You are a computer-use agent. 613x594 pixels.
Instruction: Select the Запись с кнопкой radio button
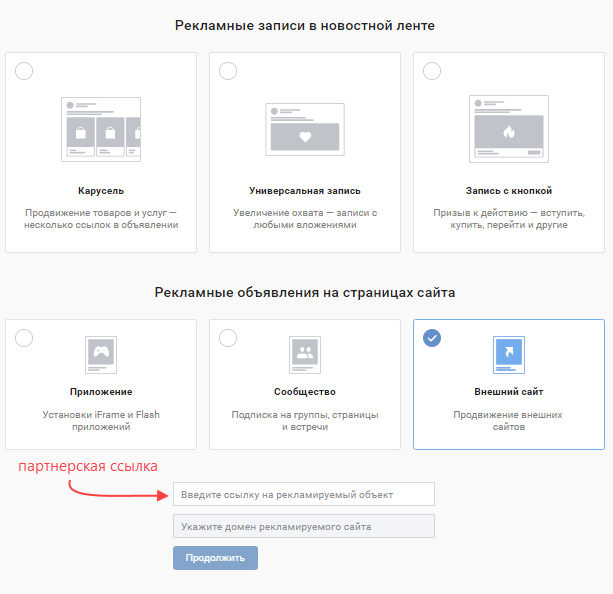(x=432, y=70)
